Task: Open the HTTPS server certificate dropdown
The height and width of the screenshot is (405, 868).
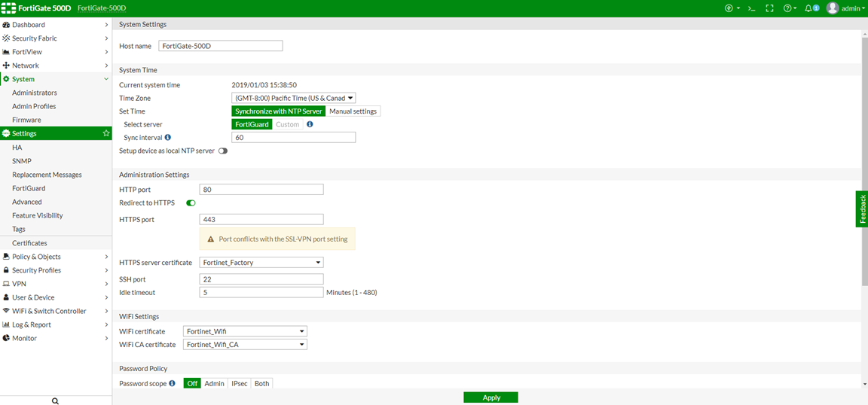Action: (261, 262)
